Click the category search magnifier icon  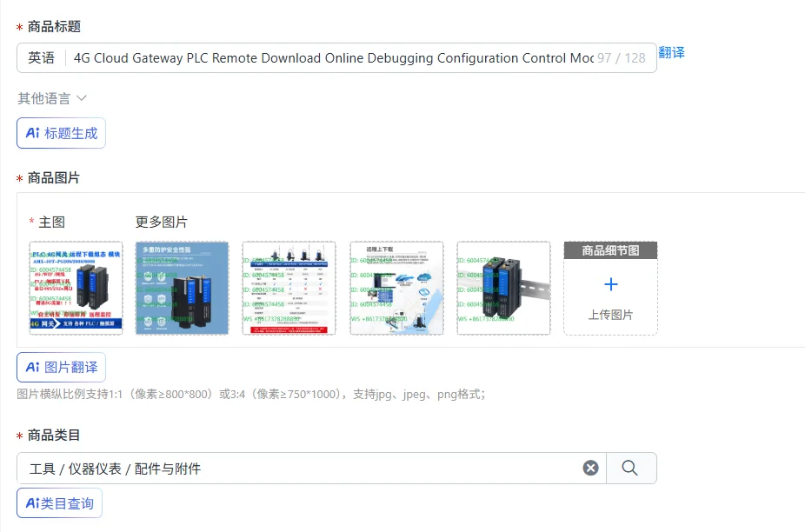coord(630,468)
